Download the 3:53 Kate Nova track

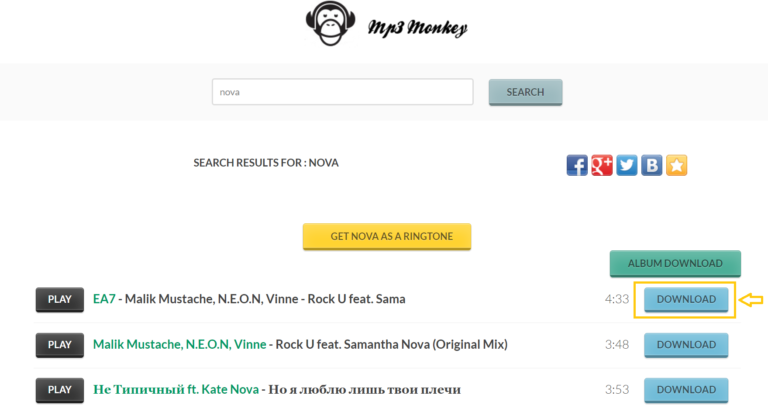[686, 390]
